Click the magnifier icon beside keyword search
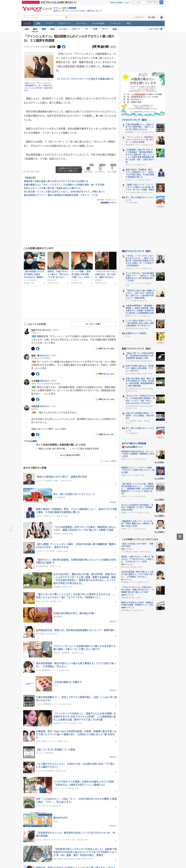This screenshot has height=868, width=186. click(66, 17)
